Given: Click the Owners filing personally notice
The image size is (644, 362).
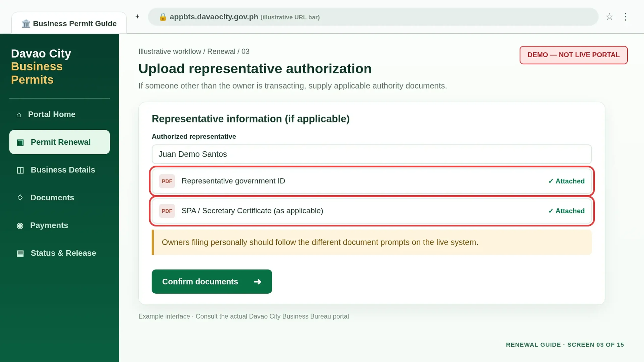Looking at the screenshot, I should pos(372,242).
